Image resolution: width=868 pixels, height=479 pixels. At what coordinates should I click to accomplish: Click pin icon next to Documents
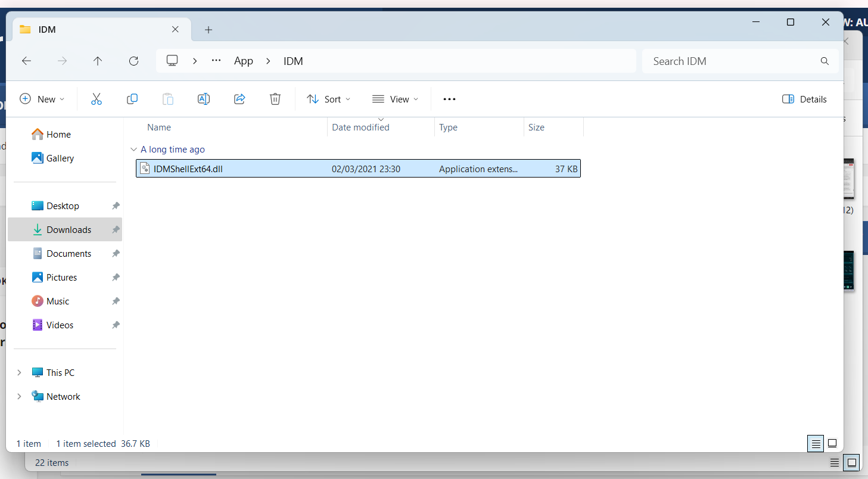click(116, 254)
